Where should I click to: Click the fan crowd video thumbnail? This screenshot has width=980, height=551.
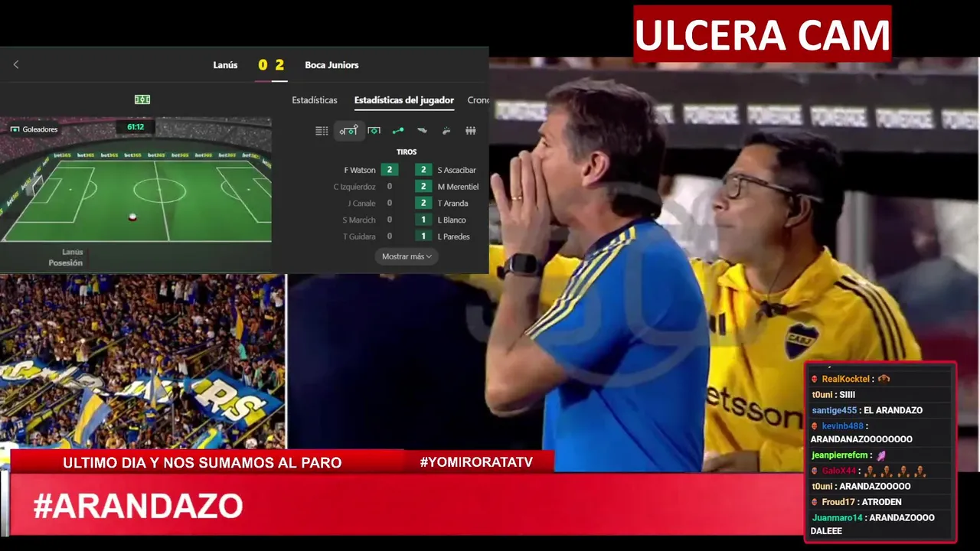point(142,361)
